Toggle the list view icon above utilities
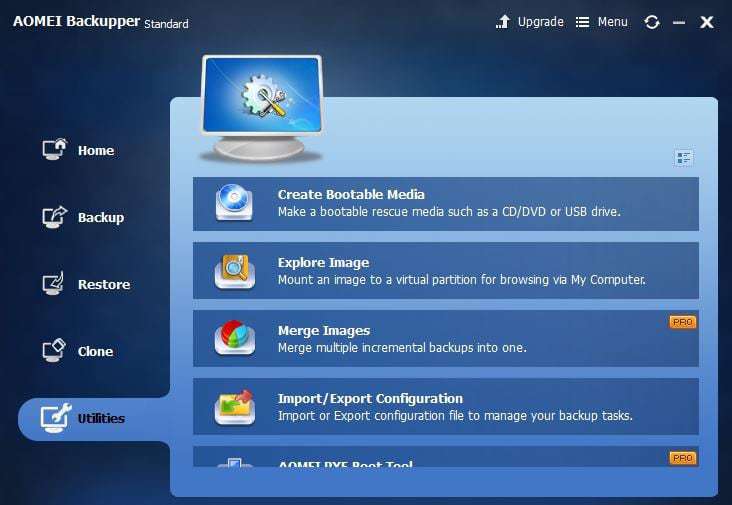 684,158
